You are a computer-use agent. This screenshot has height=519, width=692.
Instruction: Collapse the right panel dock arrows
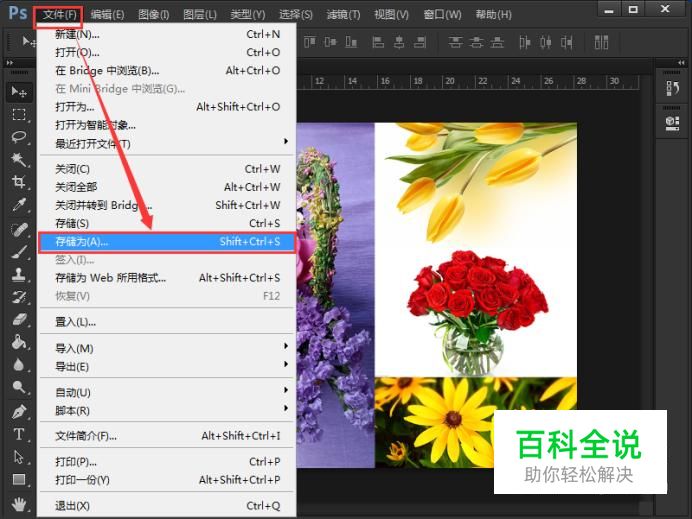point(681,63)
